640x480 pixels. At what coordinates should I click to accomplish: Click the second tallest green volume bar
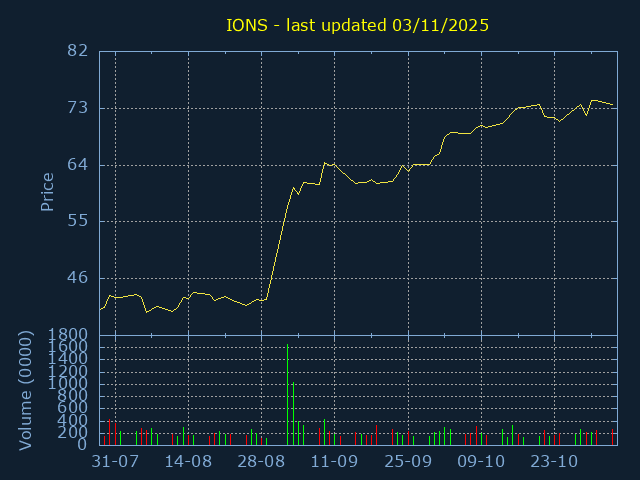click(293, 413)
